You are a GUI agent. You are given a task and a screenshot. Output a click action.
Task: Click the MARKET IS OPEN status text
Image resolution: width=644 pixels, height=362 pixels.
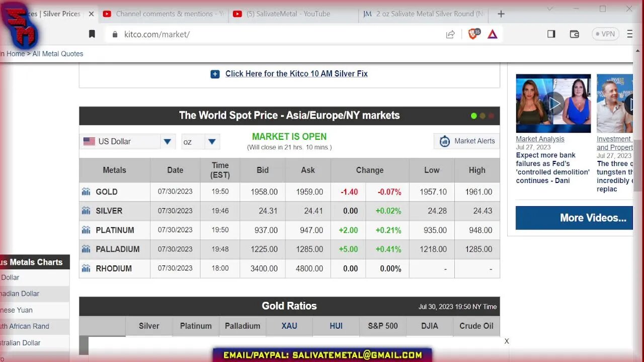click(289, 137)
